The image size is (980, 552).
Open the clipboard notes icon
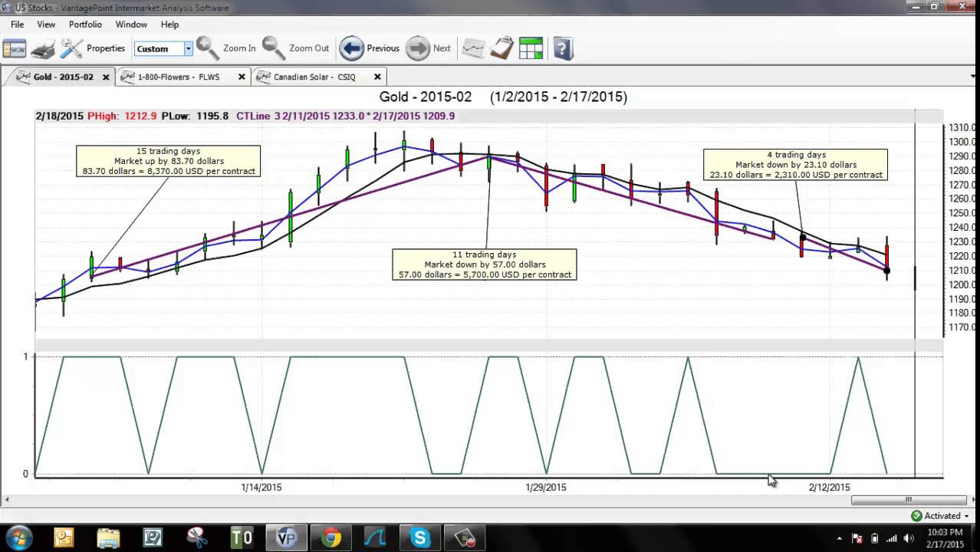[x=502, y=48]
